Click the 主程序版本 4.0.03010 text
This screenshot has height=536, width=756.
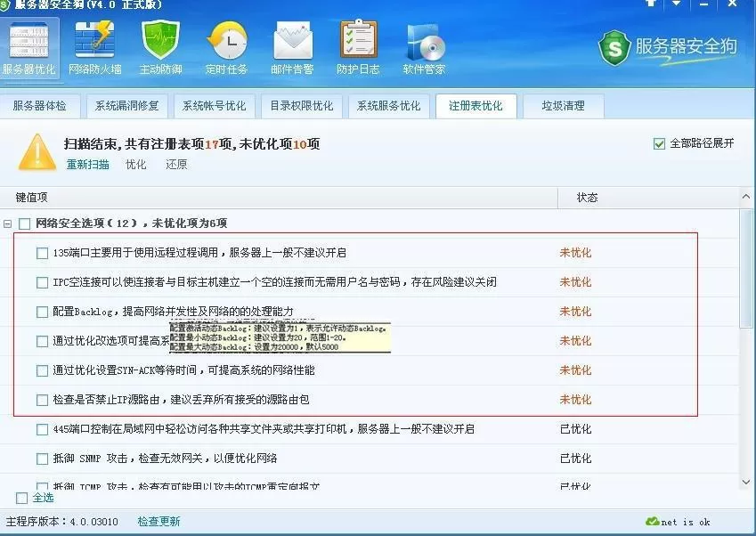click(61, 521)
